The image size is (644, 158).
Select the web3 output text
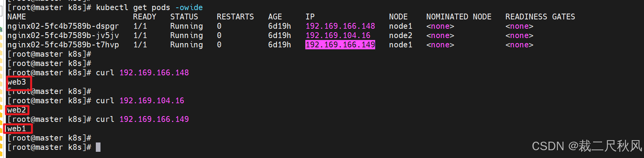[x=17, y=82]
